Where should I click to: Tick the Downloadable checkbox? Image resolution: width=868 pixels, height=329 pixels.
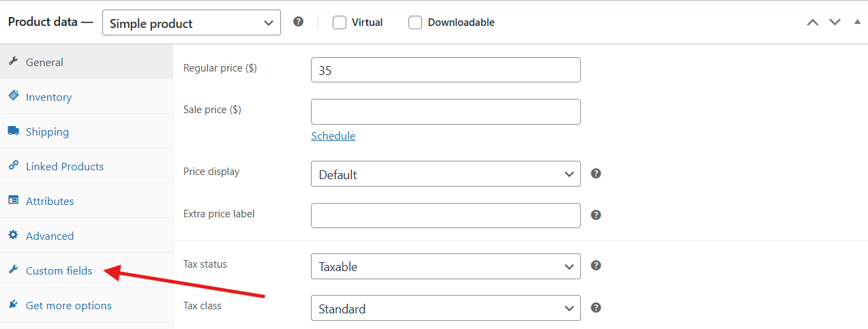(x=415, y=22)
